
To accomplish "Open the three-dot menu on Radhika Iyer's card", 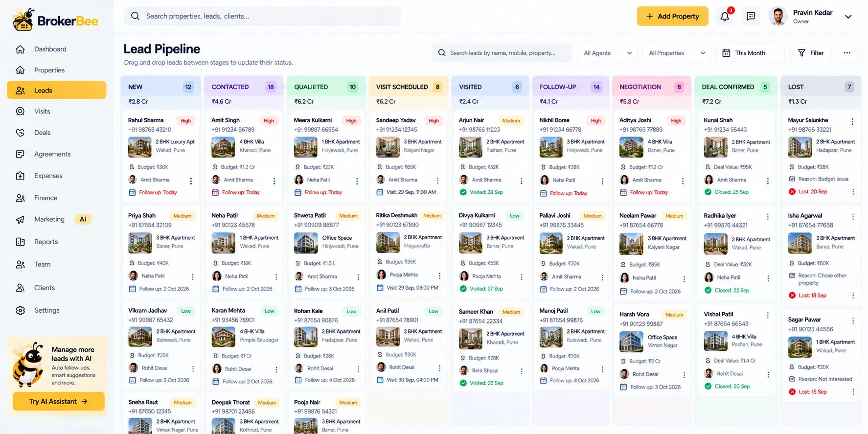I will (x=768, y=217).
